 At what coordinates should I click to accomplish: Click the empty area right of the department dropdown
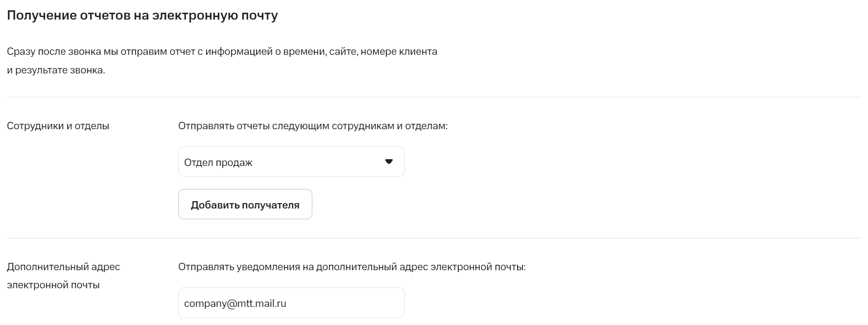587,162
